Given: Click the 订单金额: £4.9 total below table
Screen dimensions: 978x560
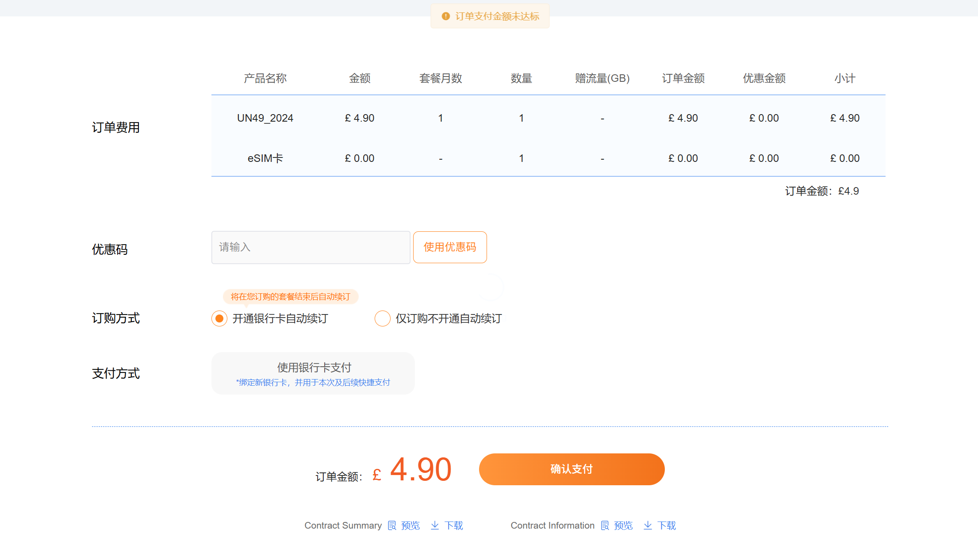Looking at the screenshot, I should pyautogui.click(x=822, y=191).
